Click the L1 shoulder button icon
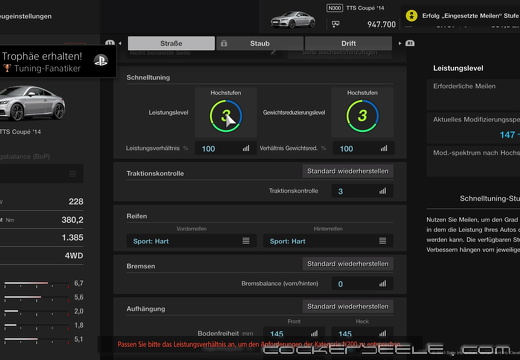 pos(110,43)
